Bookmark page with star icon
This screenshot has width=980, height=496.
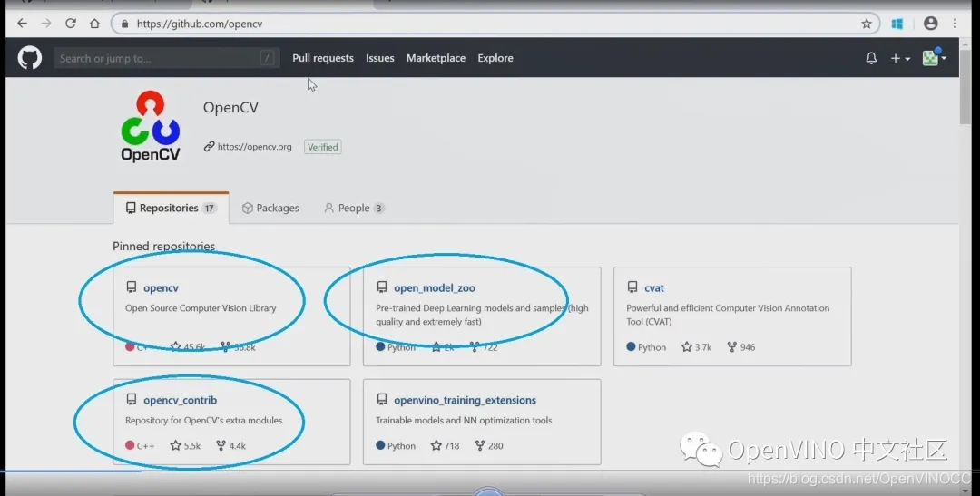point(867,24)
